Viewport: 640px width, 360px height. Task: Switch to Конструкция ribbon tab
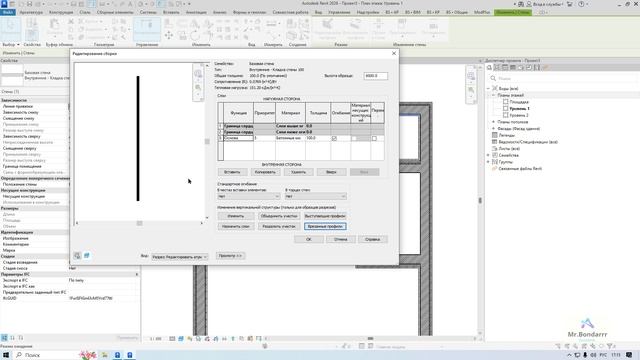pos(61,12)
